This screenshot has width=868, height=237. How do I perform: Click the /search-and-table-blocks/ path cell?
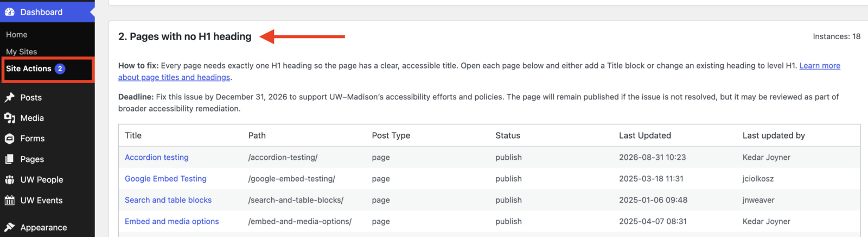(x=296, y=200)
